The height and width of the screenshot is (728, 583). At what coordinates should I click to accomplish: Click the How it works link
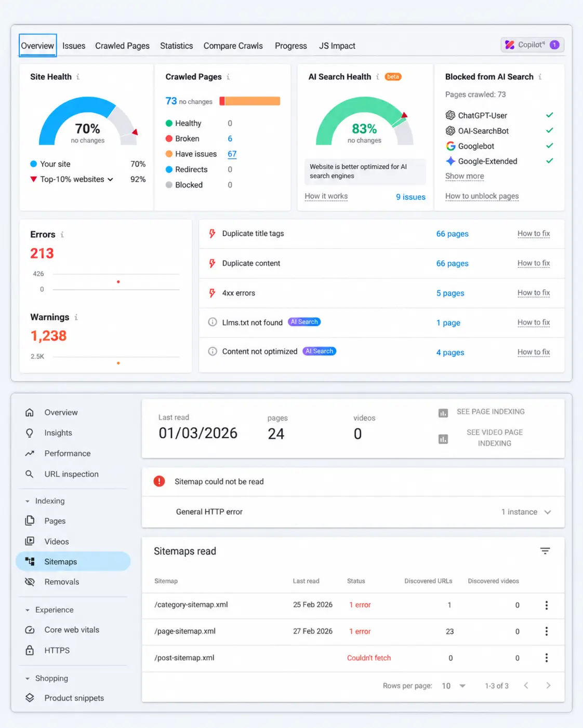click(326, 196)
